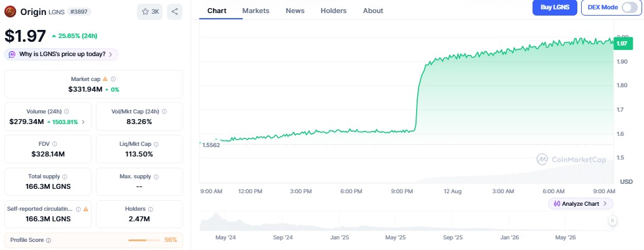
Task: Click the Vol/Mkt Cap (24h) info icon
Action: [164, 112]
